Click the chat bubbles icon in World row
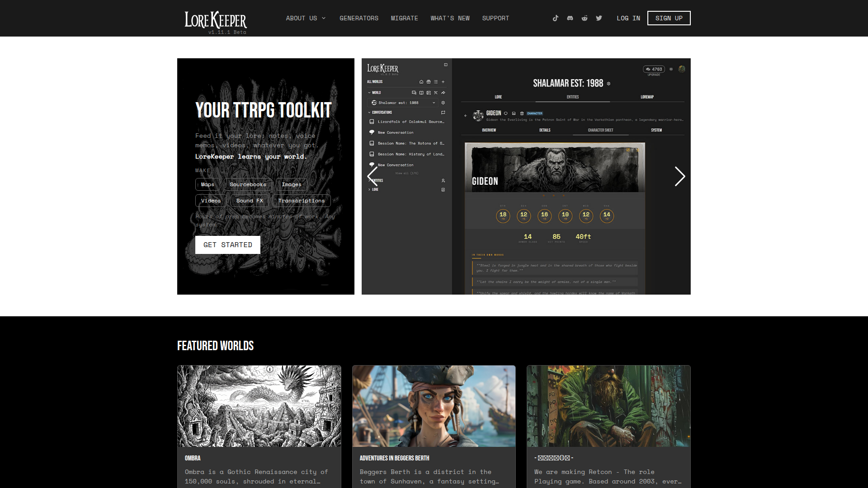The height and width of the screenshot is (488, 868). coord(414,93)
